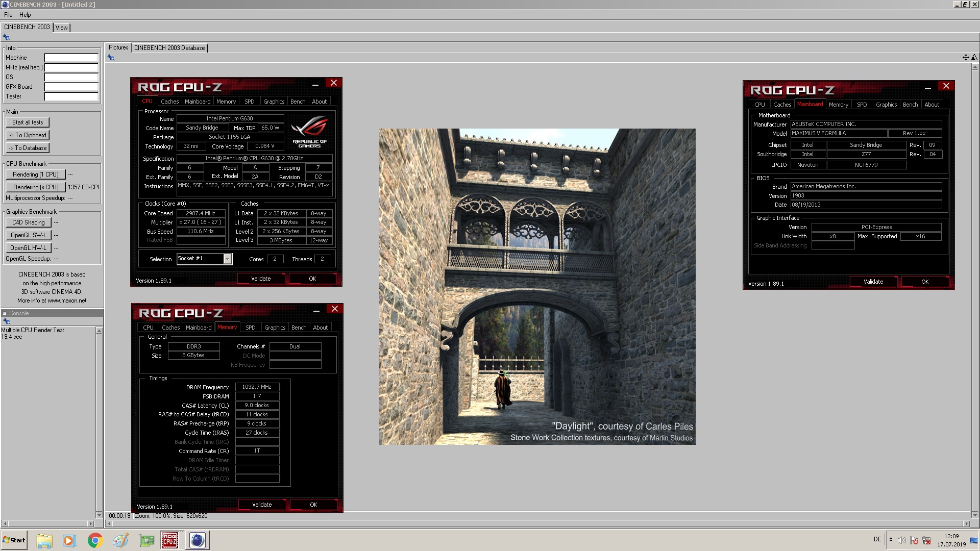Screen dimensions: 980x551
Task: Click the MAXIMUS V FORMULA model field
Action: point(839,133)
